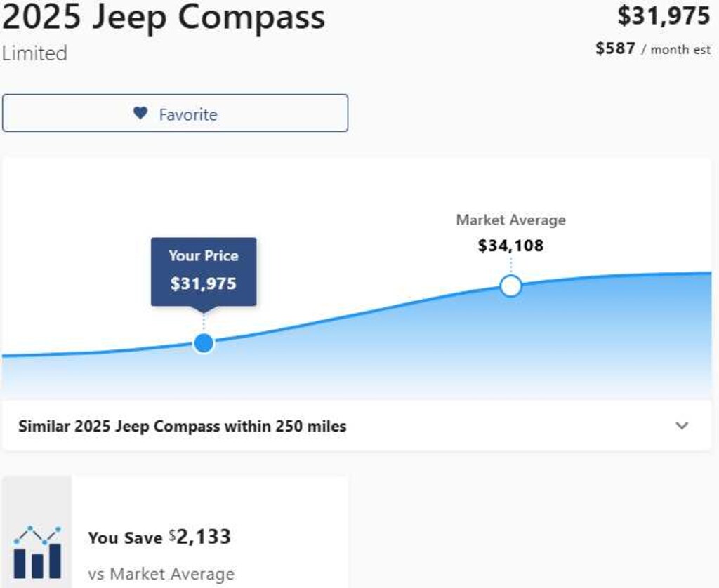Click the Your Price callout bubble
The width and height of the screenshot is (719, 588).
(203, 272)
